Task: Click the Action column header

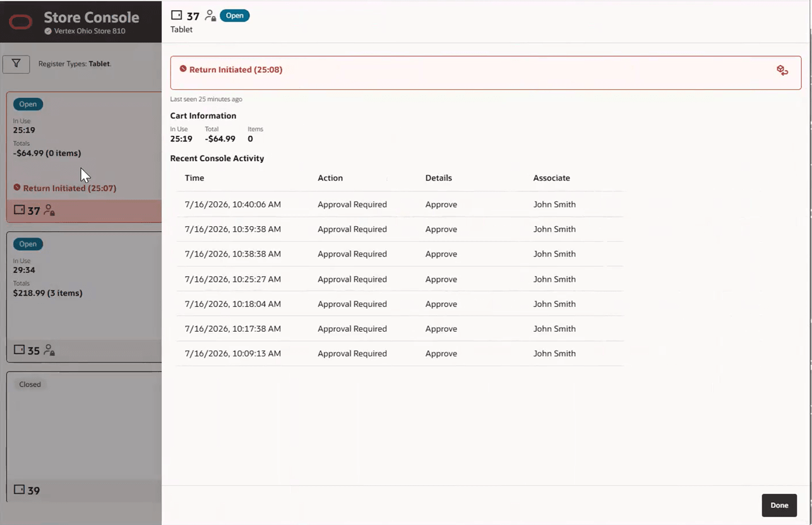Action: [x=330, y=178]
